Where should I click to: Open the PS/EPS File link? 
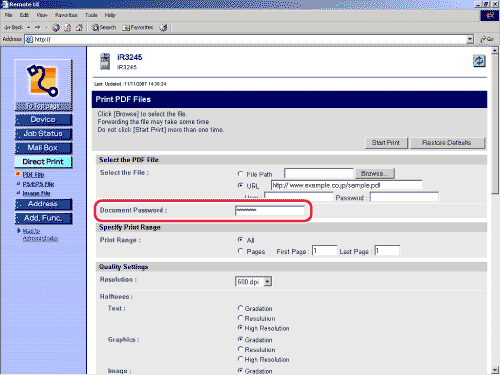[x=38, y=184]
